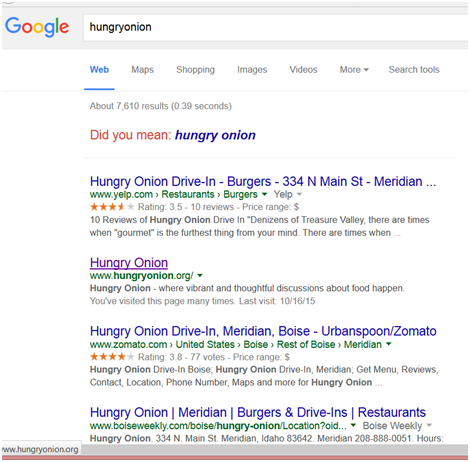Click the Google logo

(x=37, y=27)
